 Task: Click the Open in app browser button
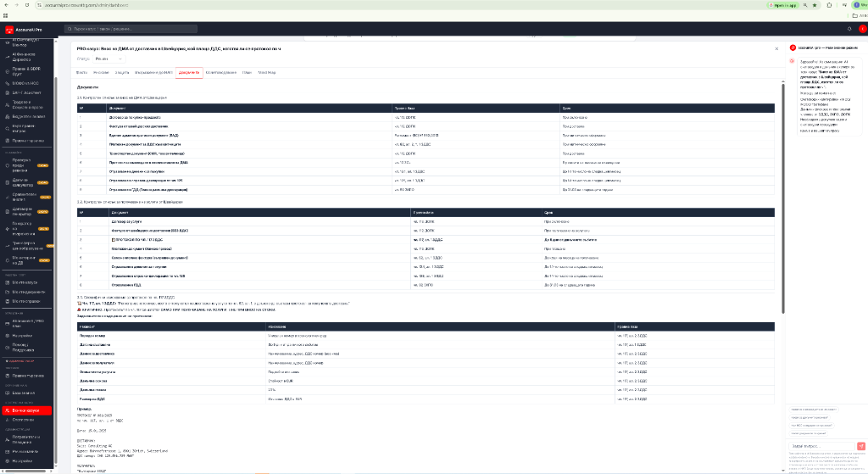click(782, 5)
